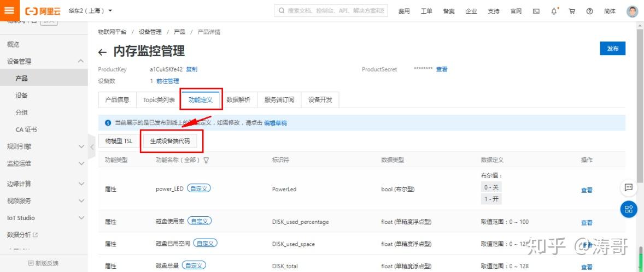Click the 生成设备端代码 button
The image size is (644, 272).
(171, 141)
